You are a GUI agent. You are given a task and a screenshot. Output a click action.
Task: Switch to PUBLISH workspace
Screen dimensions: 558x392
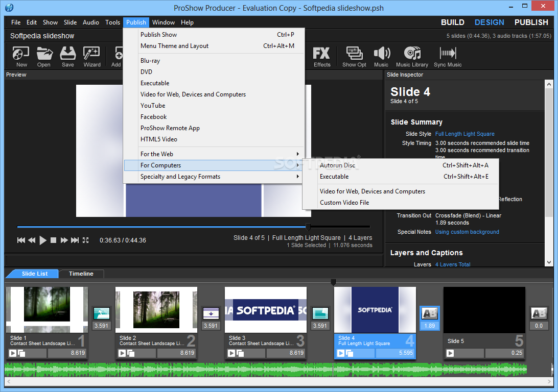click(531, 22)
